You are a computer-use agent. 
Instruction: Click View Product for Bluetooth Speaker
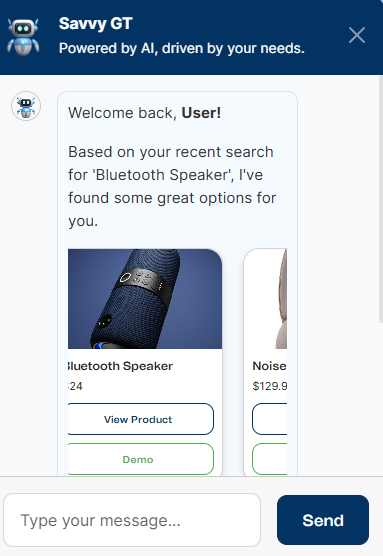click(141, 419)
